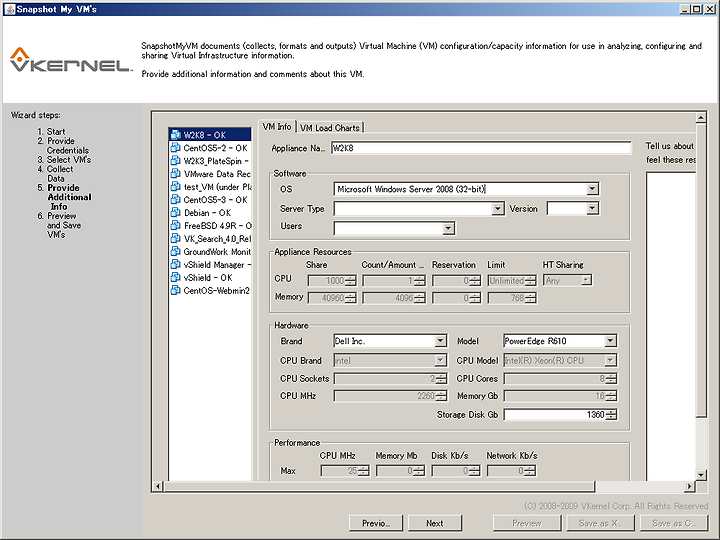Click the horizontal scrollbar left arrow
The height and width of the screenshot is (540, 720).
coord(158,486)
